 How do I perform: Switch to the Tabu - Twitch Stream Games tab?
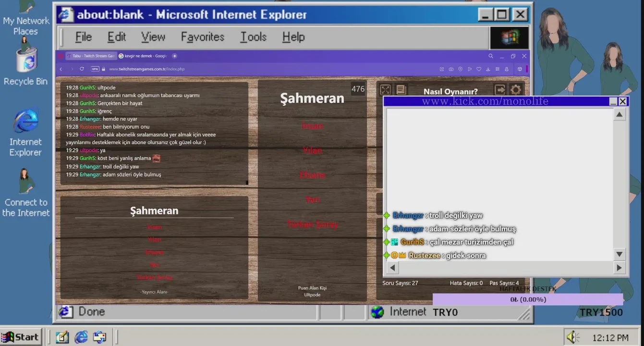point(91,56)
